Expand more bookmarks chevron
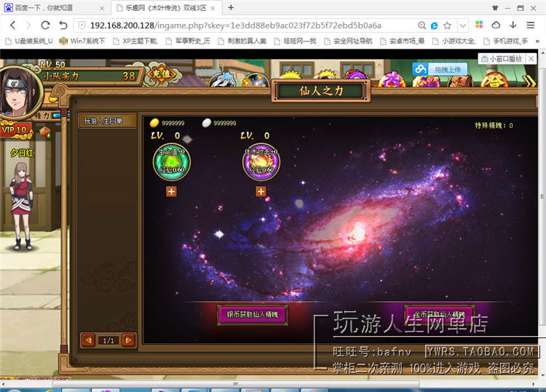Image resolution: width=546 pixels, height=392 pixels. 537,41
